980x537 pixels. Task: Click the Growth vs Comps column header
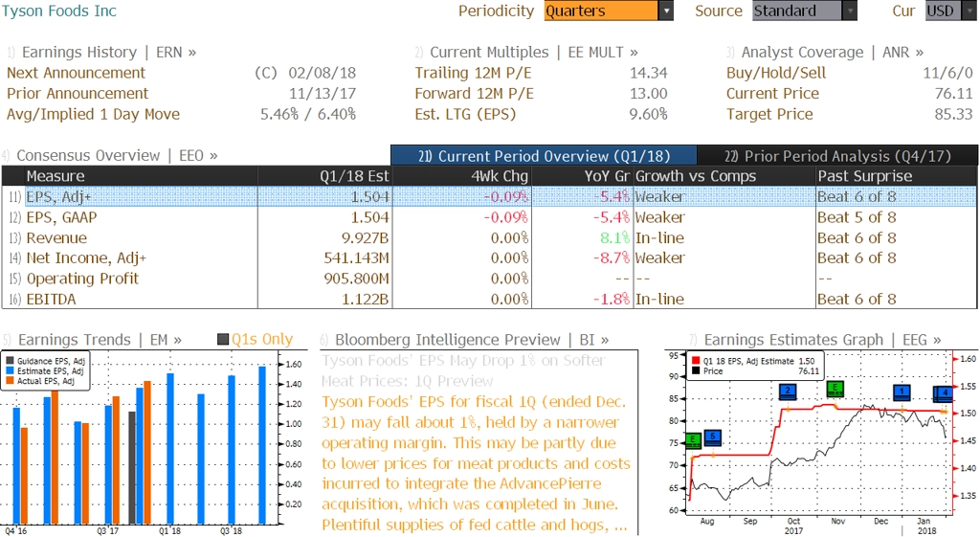724,176
